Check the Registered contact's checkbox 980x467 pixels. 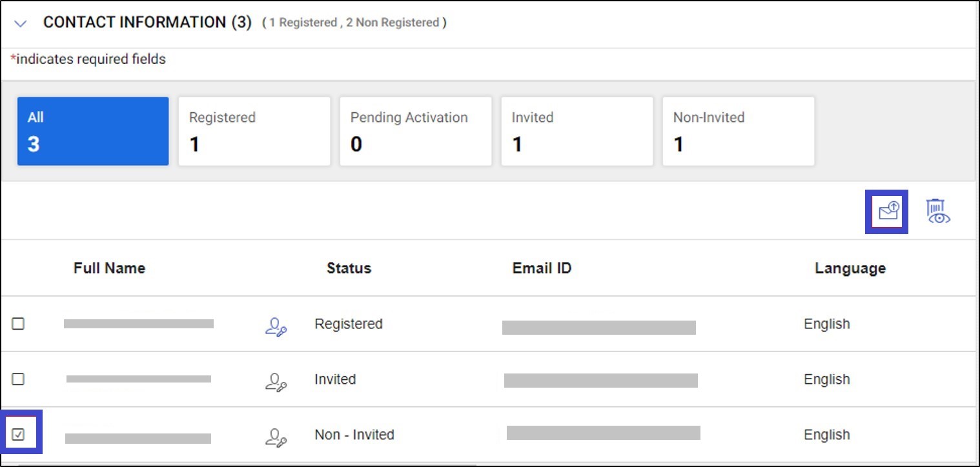tap(18, 324)
